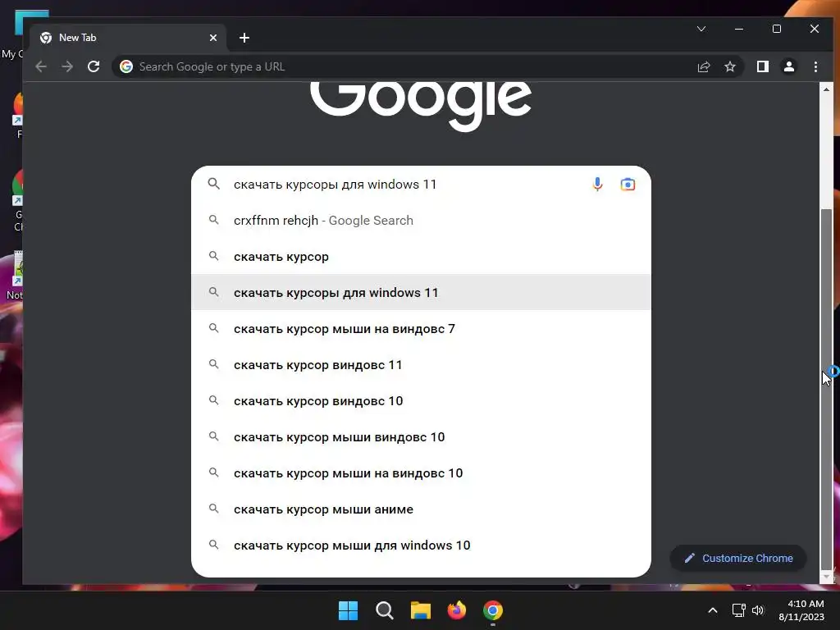Open the tab search chevron dropdown
Image resolution: width=840 pixels, height=630 pixels.
[x=701, y=29]
